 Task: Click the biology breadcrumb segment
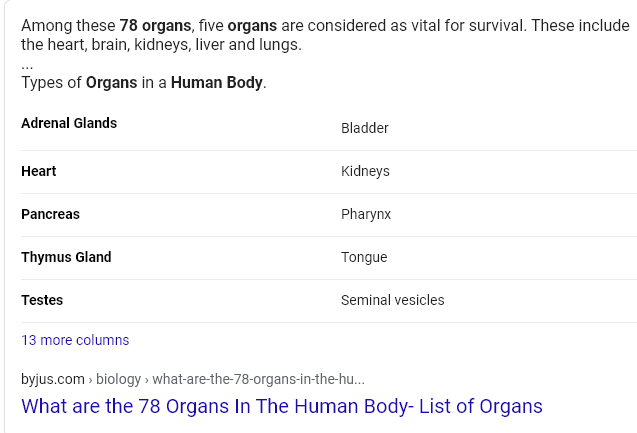[118, 379]
